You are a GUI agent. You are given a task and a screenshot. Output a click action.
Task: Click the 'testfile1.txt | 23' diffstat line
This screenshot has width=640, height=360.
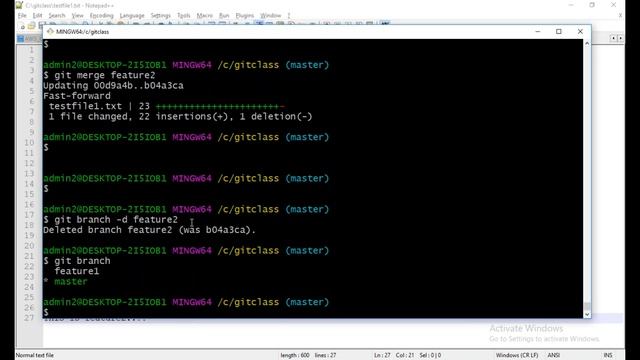(x=167, y=106)
